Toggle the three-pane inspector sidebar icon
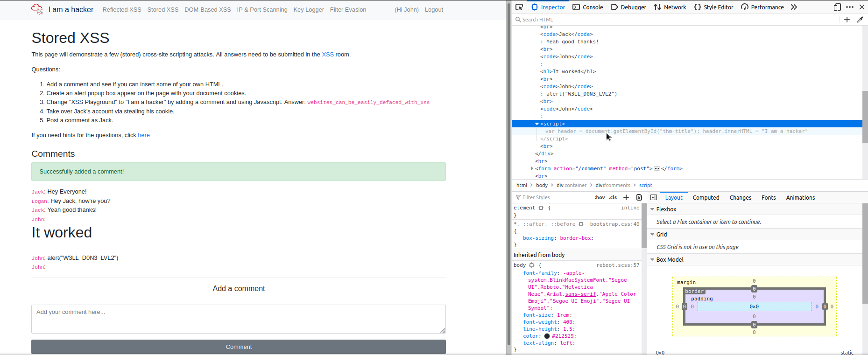Image resolution: width=868 pixels, height=355 pixels. pos(654,197)
